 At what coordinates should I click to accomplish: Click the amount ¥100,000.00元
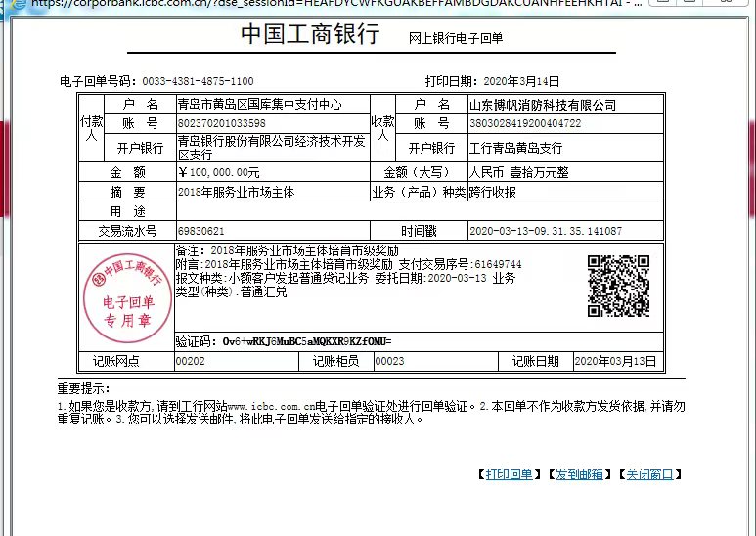coord(218,172)
